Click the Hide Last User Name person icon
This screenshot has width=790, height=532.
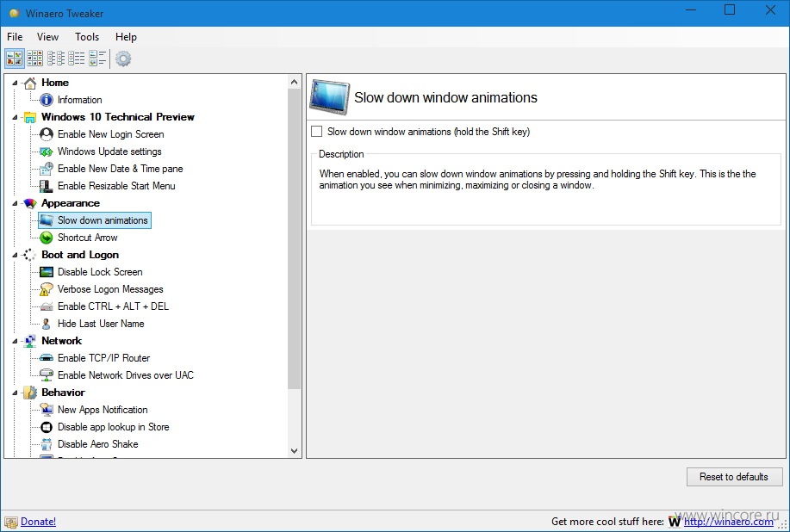[47, 324]
